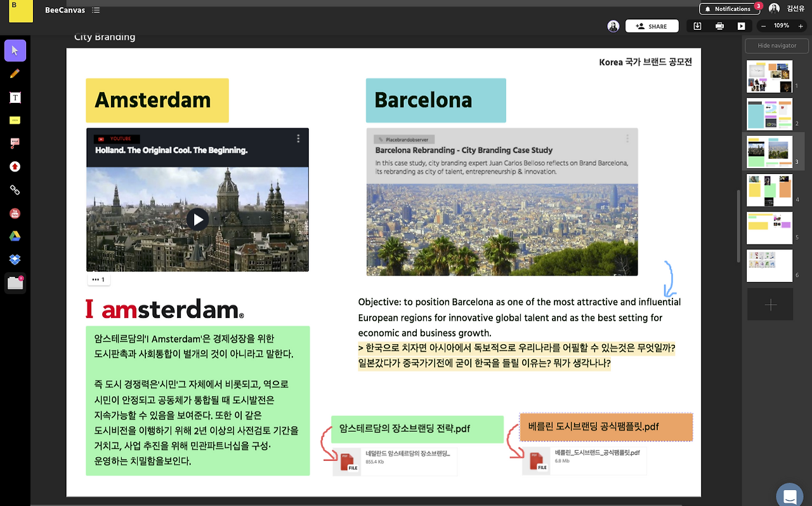The height and width of the screenshot is (506, 812).
Task: Click the BeeCanvas app name
Action: click(65, 10)
